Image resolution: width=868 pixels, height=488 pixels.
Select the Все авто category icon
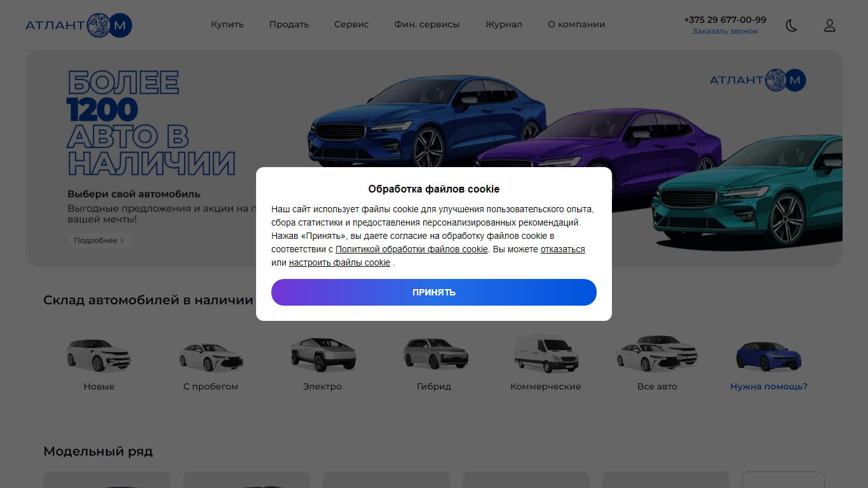tap(657, 354)
